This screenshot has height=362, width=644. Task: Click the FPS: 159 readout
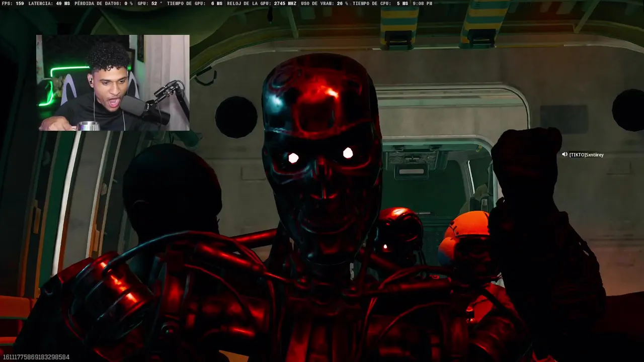click(x=13, y=4)
